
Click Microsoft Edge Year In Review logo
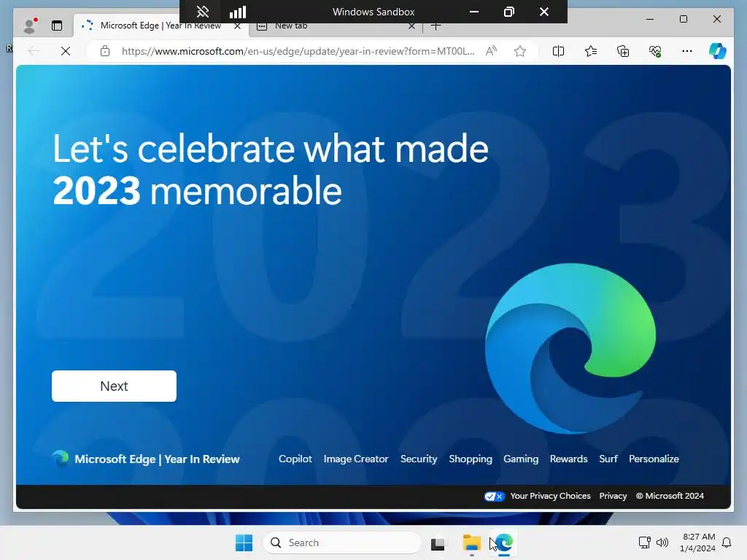(x=146, y=459)
